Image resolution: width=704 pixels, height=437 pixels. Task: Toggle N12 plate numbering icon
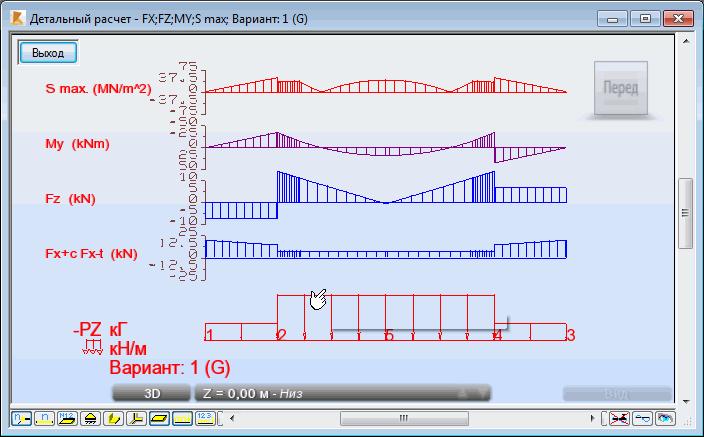point(67,419)
